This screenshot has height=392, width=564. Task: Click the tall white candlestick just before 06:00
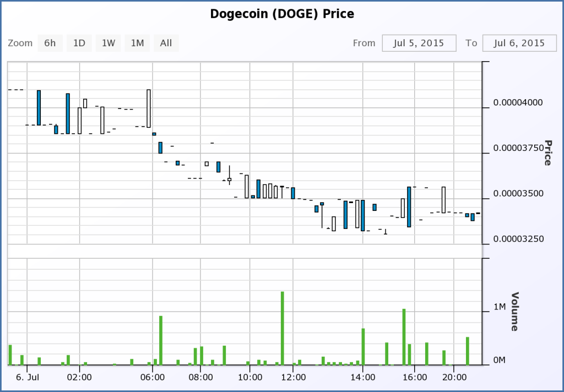[149, 108]
